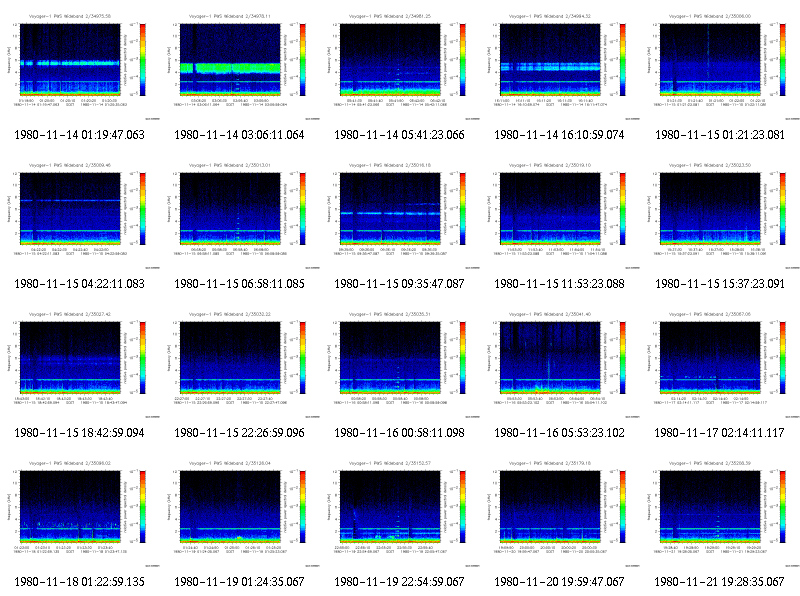Open spectrogram thumbnail for 1980-11-15 01:21:23.081
The height and width of the screenshot is (596, 800).
(720, 66)
